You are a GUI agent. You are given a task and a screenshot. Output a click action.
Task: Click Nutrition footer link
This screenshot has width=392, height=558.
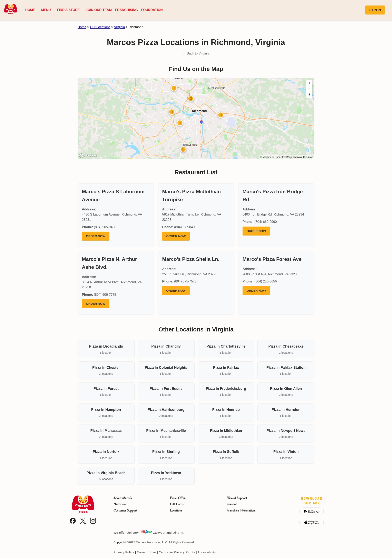point(119,504)
